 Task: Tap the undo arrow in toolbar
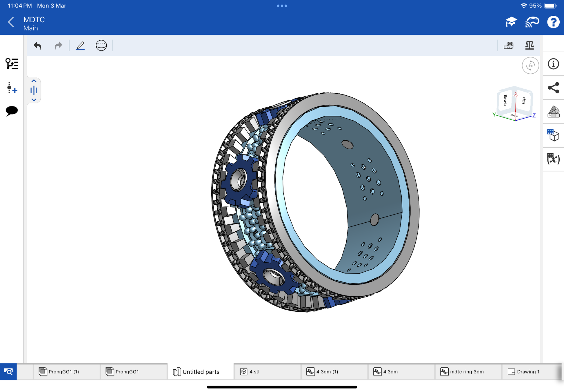37,46
